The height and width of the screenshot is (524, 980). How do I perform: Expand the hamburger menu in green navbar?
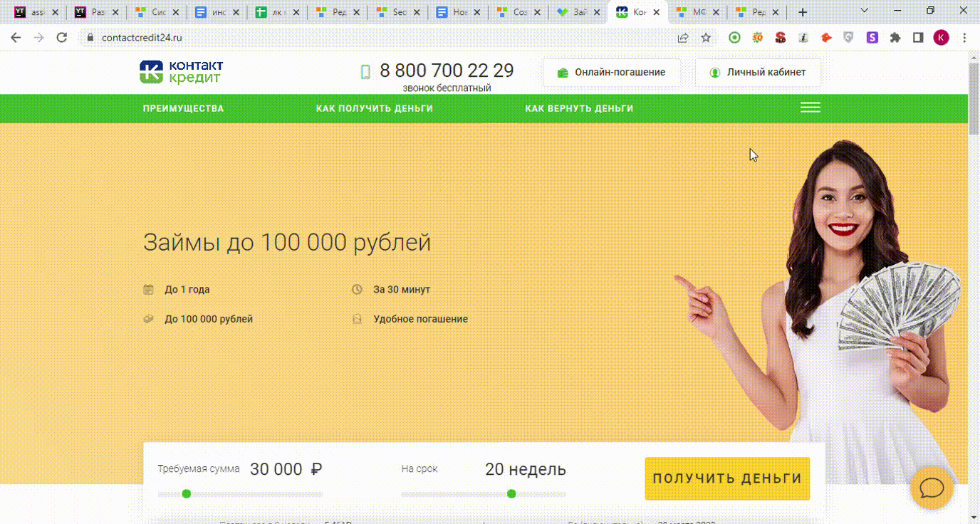810,108
